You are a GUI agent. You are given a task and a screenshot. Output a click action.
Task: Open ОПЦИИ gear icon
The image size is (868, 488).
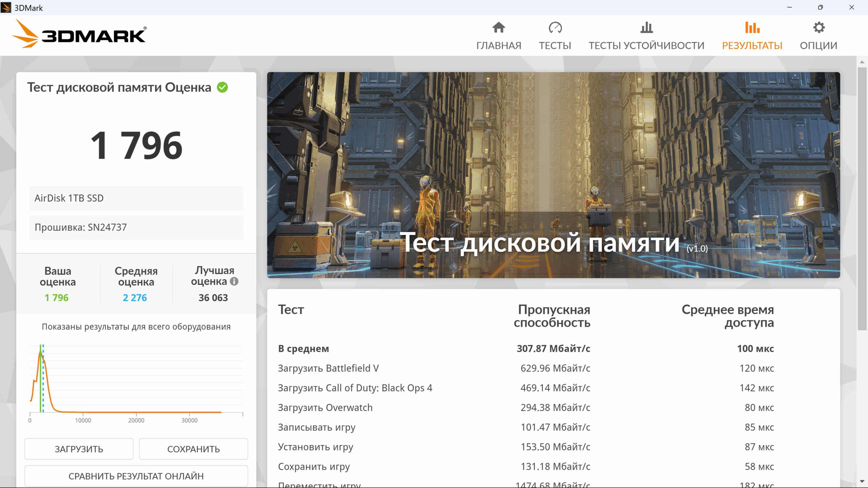pos(818,27)
